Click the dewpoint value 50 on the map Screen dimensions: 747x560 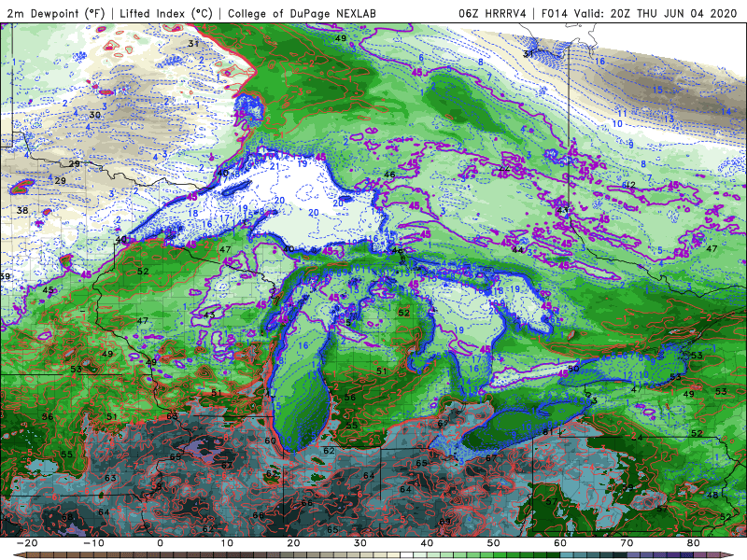(573, 369)
